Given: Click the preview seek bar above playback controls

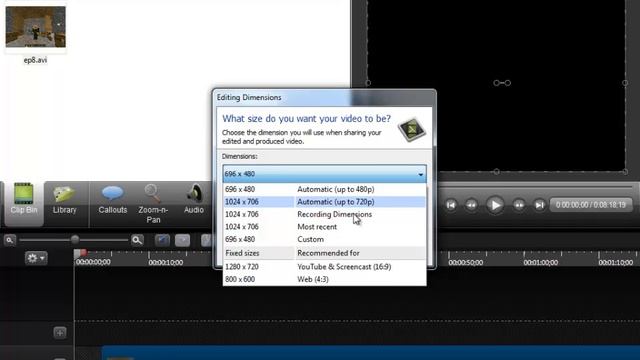Looking at the screenshot, I should 537,187.
